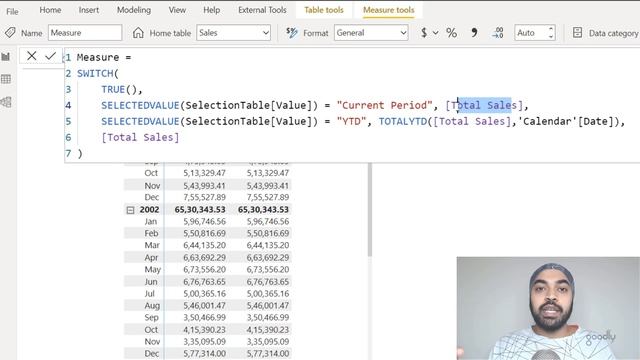Image resolution: width=640 pixels, height=360 pixels.
Task: Click the matrix vertical scrollbar
Action: (370, 210)
